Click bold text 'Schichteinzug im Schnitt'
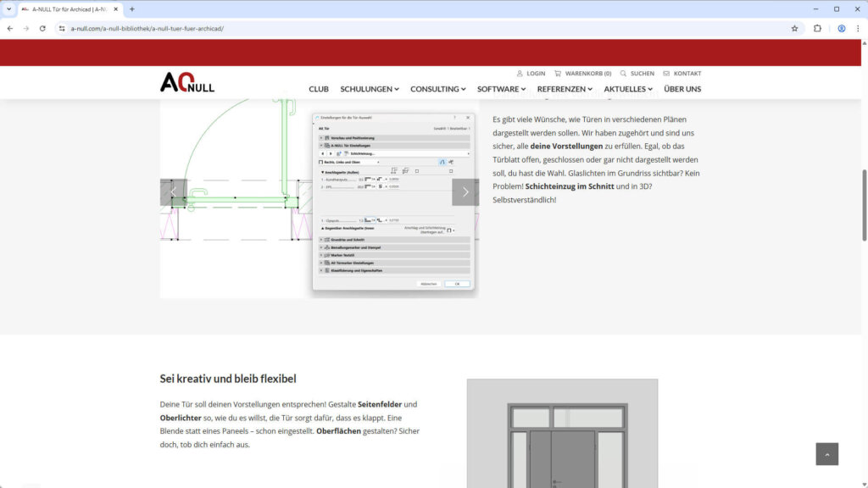Viewport: 868px width, 488px height. (570, 186)
